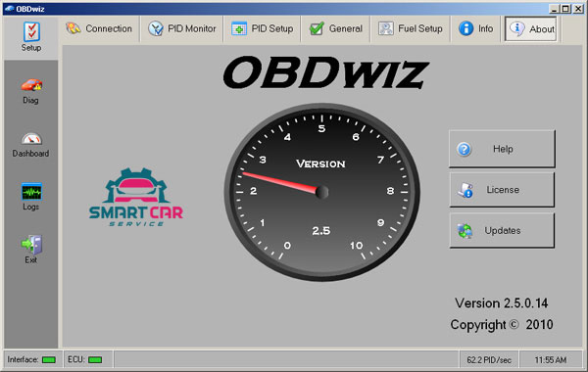Click the Help button
The height and width of the screenshot is (372, 588).
(x=502, y=149)
